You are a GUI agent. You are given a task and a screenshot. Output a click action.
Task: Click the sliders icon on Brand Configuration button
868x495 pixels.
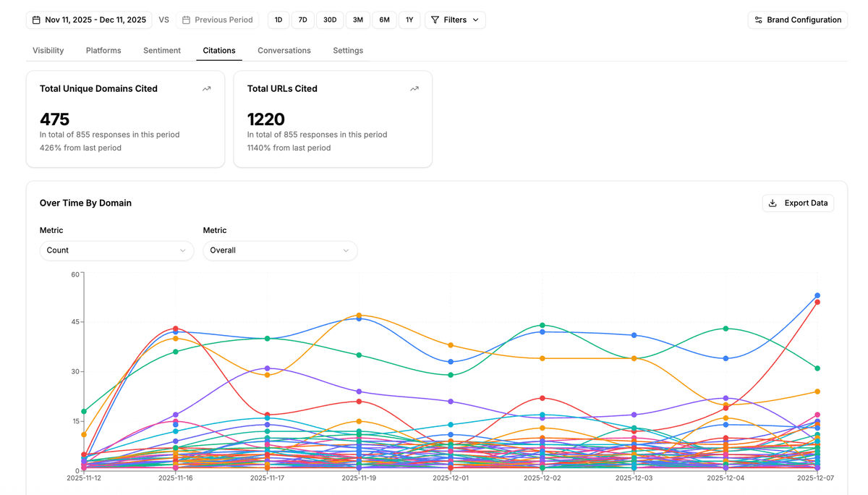click(x=759, y=20)
